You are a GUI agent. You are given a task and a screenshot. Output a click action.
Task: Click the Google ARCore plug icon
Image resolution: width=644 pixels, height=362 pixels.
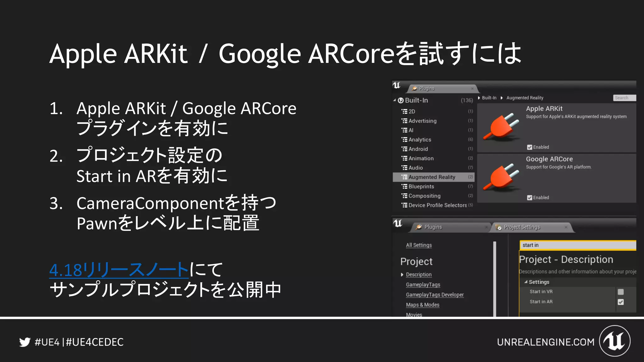(501, 178)
